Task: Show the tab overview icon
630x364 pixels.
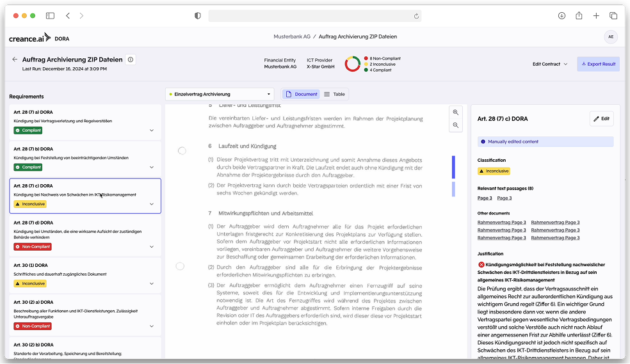Action: click(x=613, y=15)
